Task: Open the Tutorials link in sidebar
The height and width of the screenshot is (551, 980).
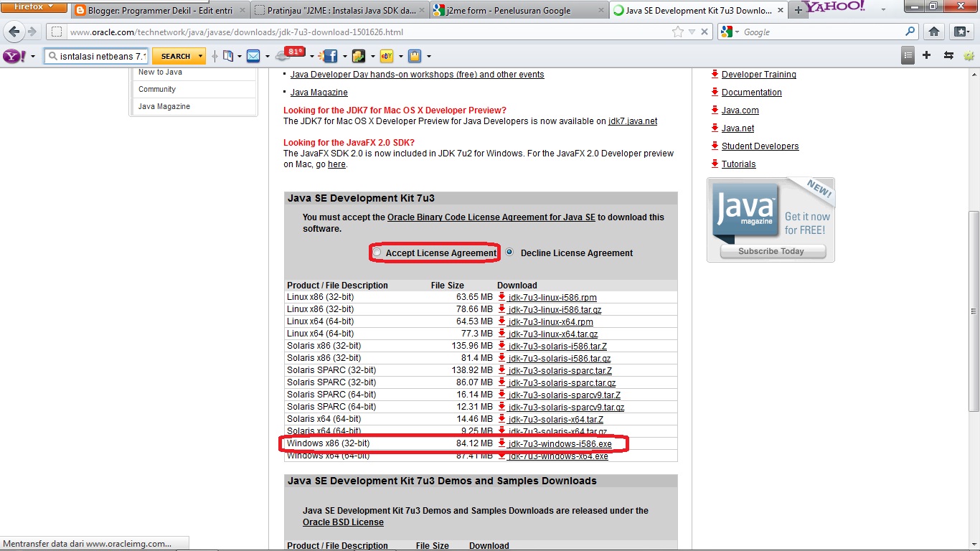Action: [x=739, y=164]
